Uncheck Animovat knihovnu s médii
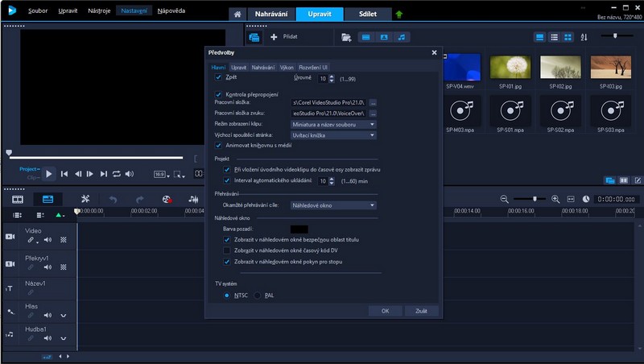This screenshot has height=364, width=644. tap(218, 145)
